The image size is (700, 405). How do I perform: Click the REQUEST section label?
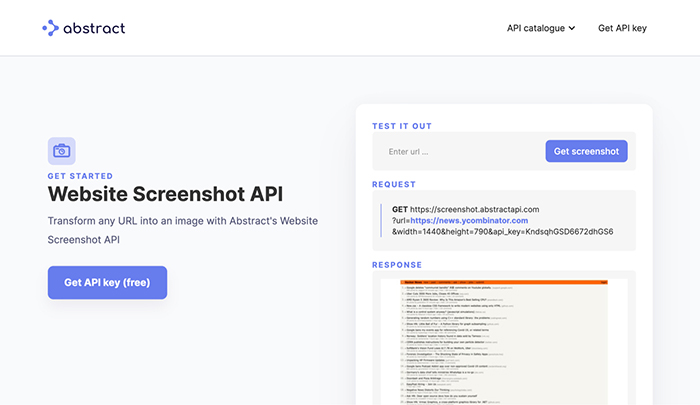394,184
